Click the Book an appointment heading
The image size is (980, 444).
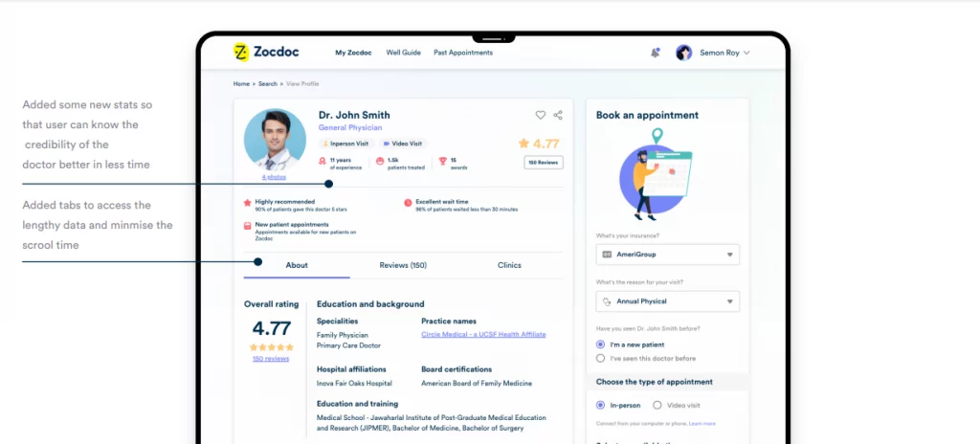647,115
